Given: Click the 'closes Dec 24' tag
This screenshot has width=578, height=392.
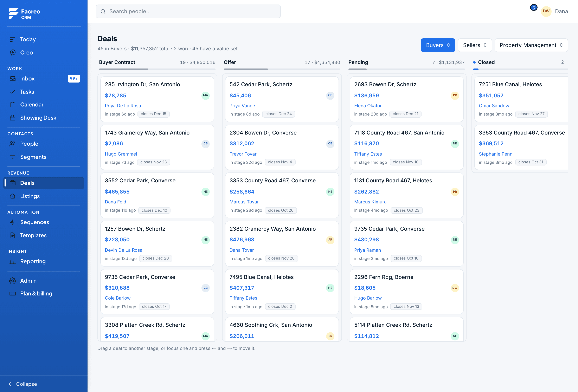Looking at the screenshot, I should [x=278, y=114].
